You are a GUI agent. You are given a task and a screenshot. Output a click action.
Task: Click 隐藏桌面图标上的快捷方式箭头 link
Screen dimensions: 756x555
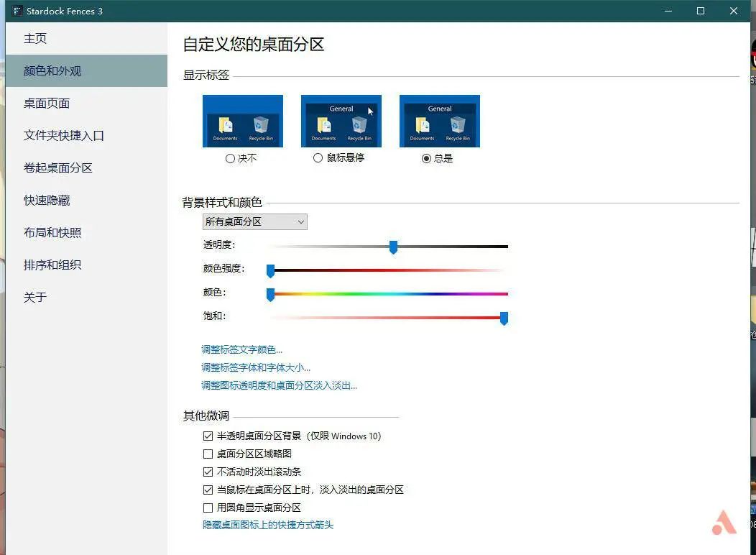click(268, 525)
